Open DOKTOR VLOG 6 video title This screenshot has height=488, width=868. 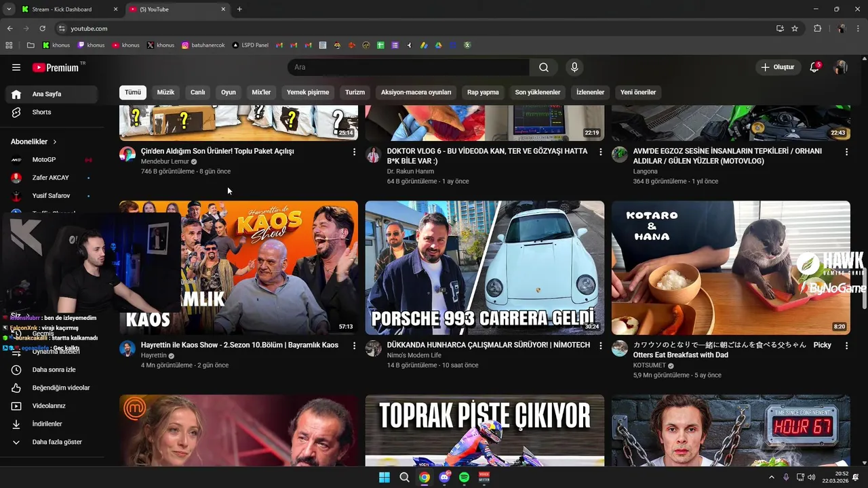point(487,156)
